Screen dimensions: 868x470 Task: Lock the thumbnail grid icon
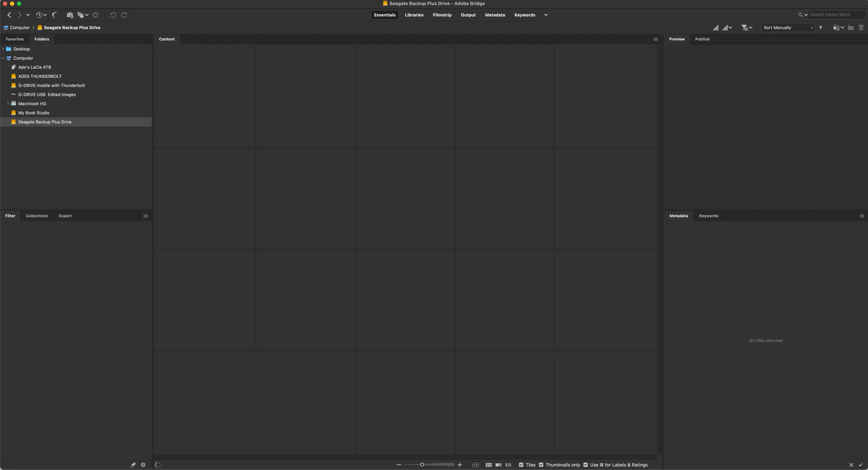[475, 465]
